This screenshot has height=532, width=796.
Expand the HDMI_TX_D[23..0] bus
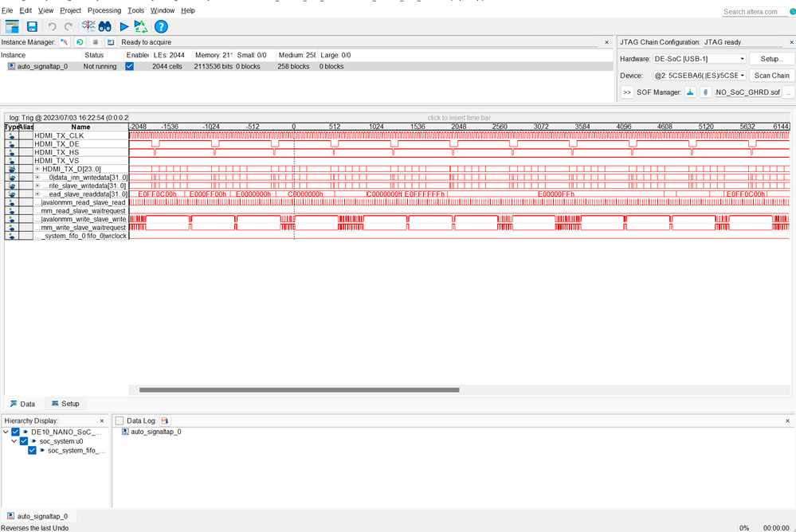[37, 169]
